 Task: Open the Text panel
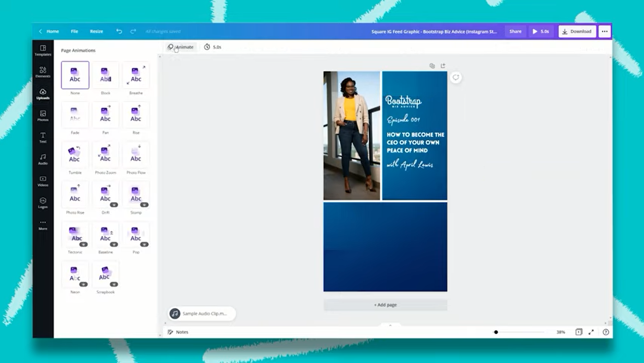point(43,138)
